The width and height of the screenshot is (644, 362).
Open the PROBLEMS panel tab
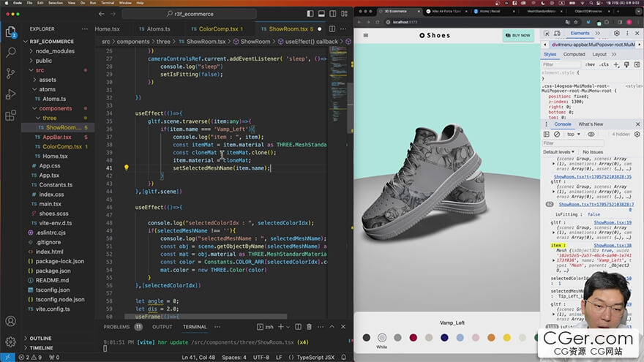[116, 327]
